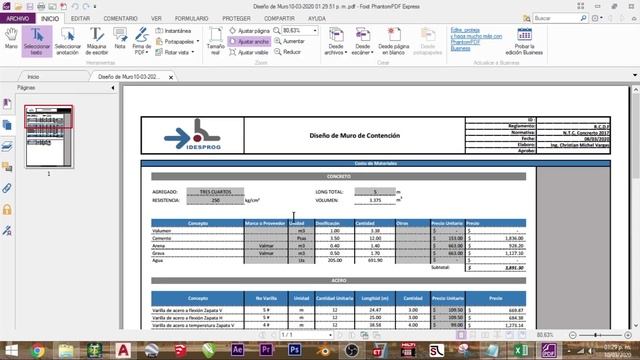Switch to the COMPARTIR ribbon tab
Image resolution: width=640 pixels, height=360 pixels.
[279, 18]
